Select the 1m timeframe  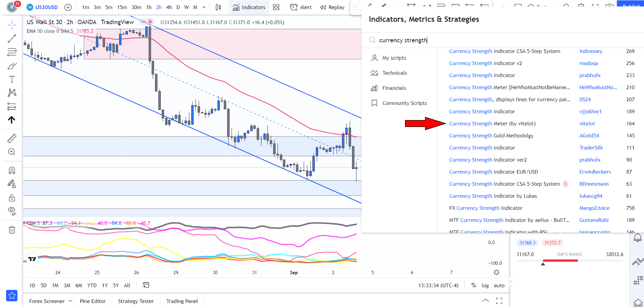tap(86, 7)
